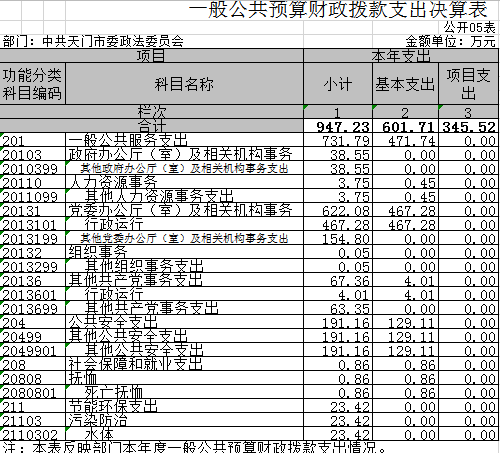Click the 人力资源事务 name cell
Image resolution: width=500 pixels, height=453 pixels.
(x=184, y=182)
